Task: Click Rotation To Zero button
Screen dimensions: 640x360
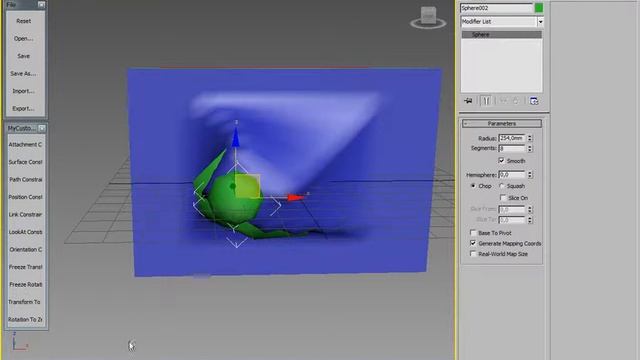Action: [25, 320]
